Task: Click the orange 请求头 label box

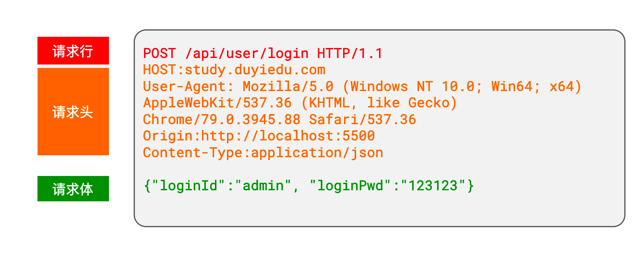Action: pyautogui.click(x=73, y=112)
